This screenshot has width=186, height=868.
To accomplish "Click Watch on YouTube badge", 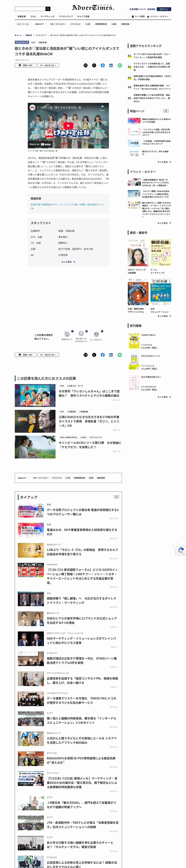I will pyautogui.click(x=40, y=144).
